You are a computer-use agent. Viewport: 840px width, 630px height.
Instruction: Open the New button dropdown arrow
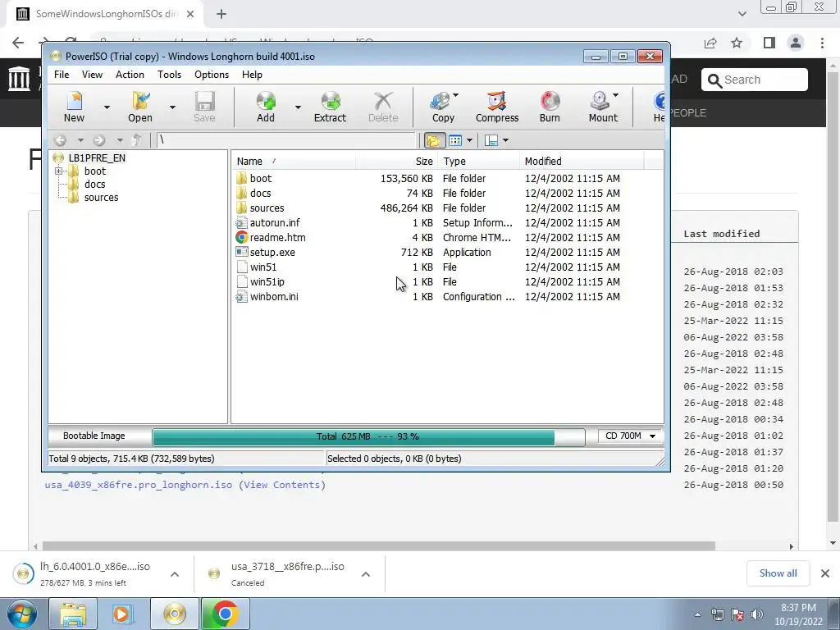tap(107, 107)
